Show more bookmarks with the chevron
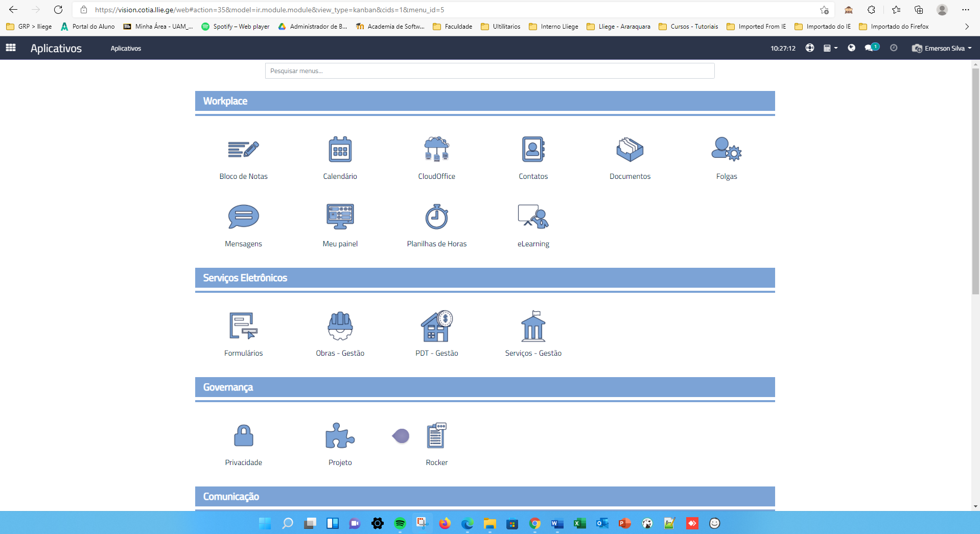Image resolution: width=980 pixels, height=534 pixels. pos(966,27)
